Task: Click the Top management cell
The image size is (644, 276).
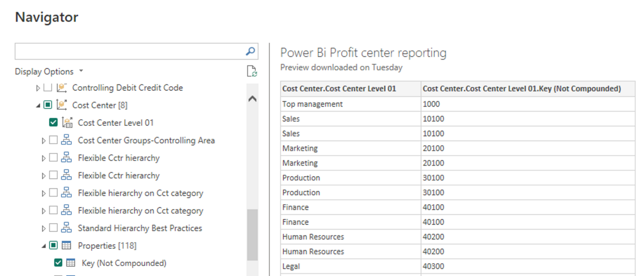Action: point(351,104)
